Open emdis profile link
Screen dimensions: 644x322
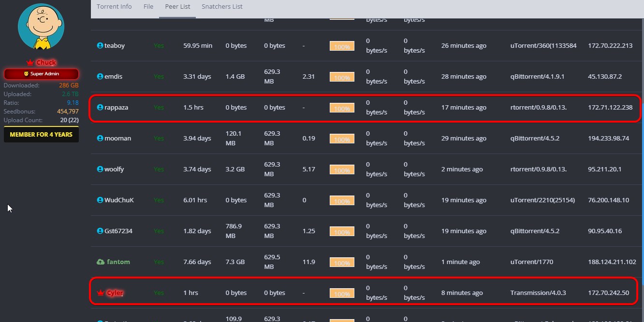coord(114,76)
